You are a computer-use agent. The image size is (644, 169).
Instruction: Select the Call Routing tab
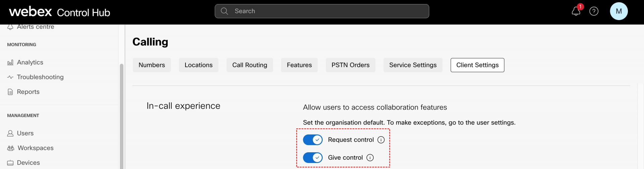pos(250,65)
